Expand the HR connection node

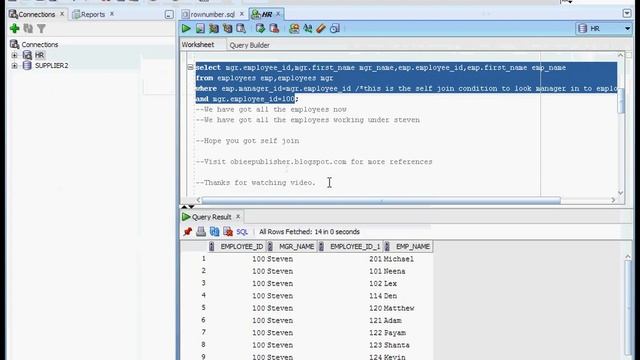[x=14, y=55]
